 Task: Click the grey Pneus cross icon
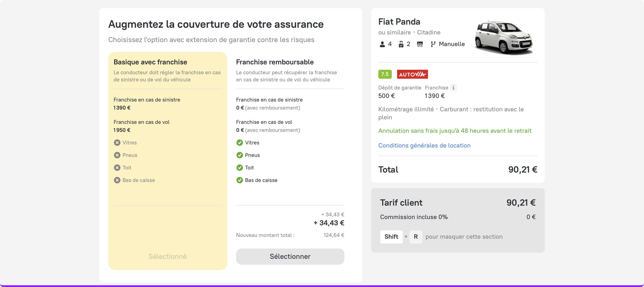pyautogui.click(x=117, y=155)
